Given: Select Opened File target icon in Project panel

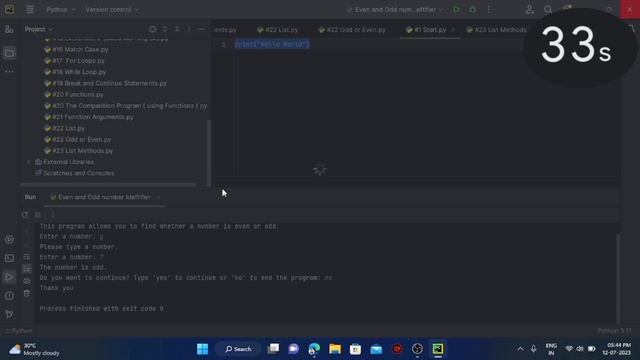Looking at the screenshot, I should 153,29.
